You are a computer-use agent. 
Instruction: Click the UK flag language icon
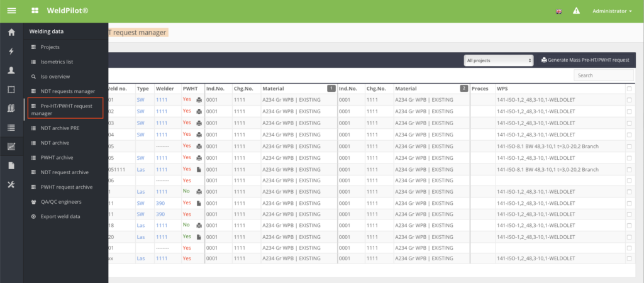[558, 11]
